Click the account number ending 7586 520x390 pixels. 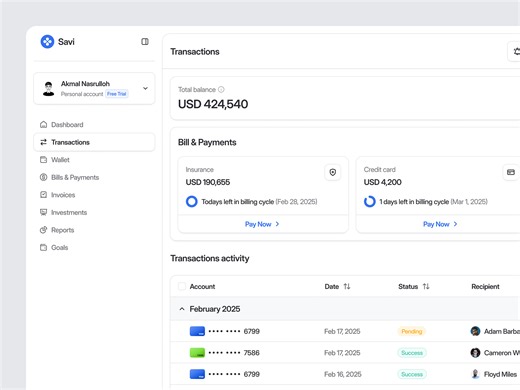tap(234, 353)
